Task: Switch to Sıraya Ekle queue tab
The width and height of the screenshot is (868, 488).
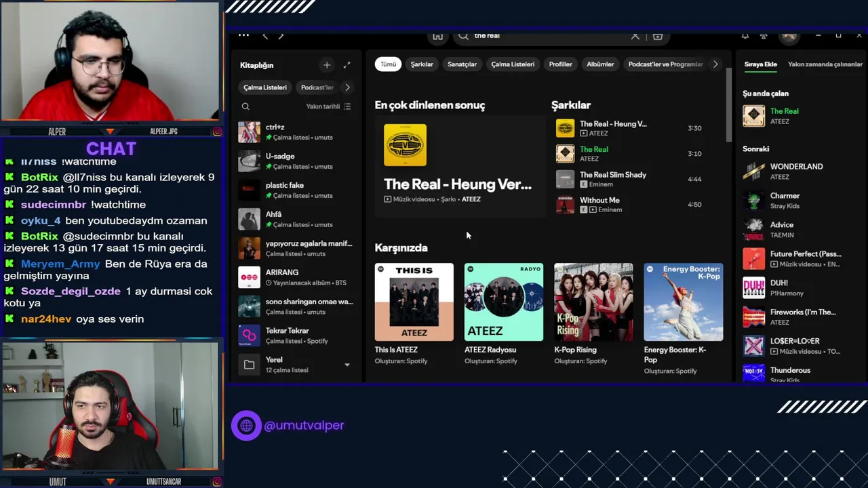Action: tap(761, 64)
